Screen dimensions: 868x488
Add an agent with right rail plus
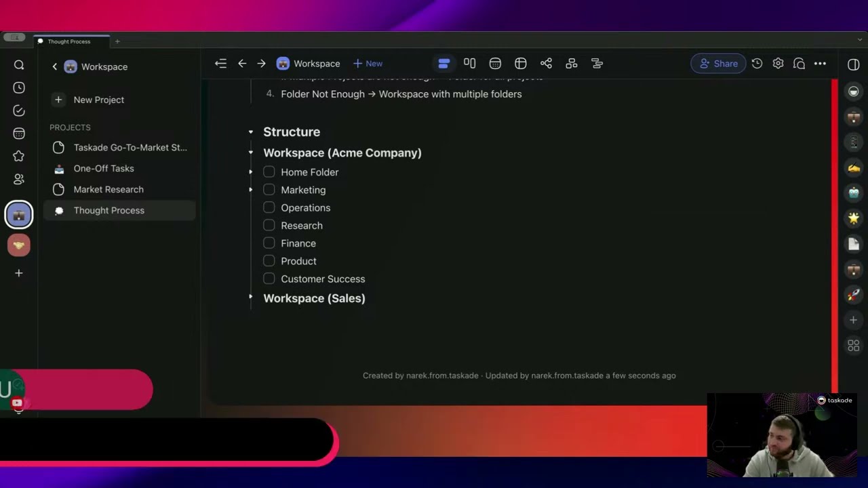coord(854,320)
